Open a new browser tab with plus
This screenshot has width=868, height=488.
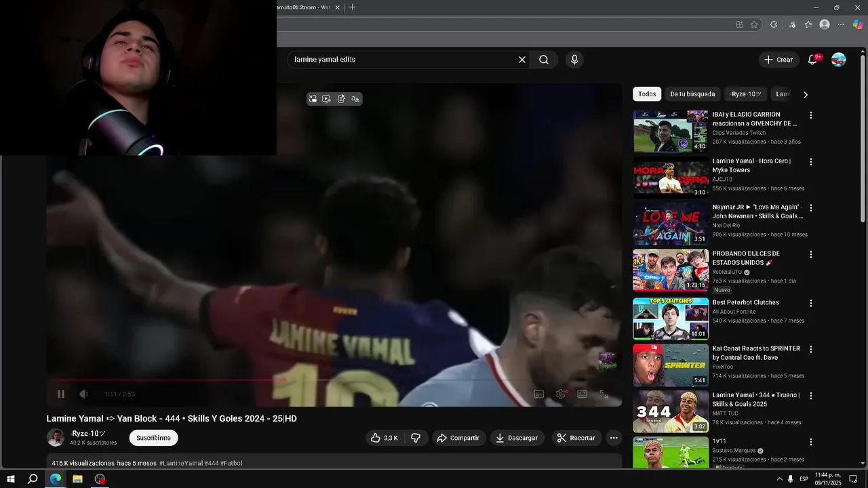pos(352,7)
